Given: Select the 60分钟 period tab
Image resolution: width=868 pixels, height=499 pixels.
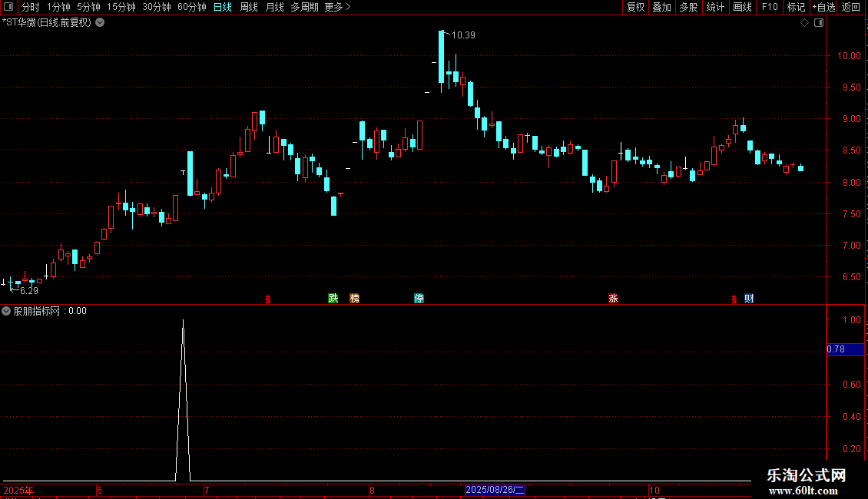Looking at the screenshot, I should coord(192,7).
